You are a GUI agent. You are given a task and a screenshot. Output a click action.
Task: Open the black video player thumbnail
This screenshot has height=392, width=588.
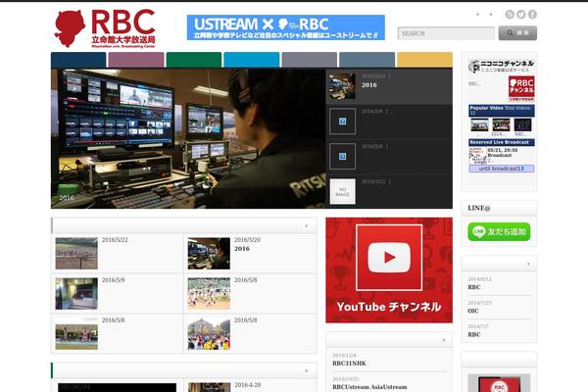[117, 387]
